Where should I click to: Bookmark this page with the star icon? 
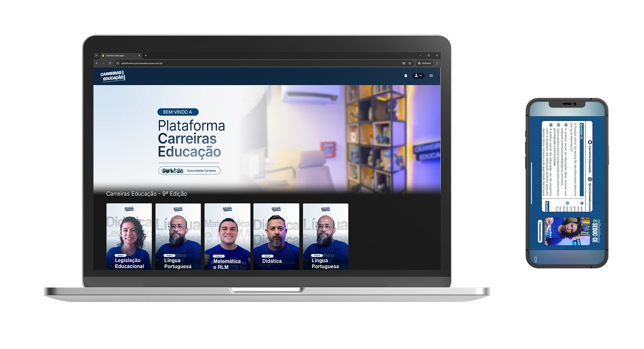[x=410, y=63]
